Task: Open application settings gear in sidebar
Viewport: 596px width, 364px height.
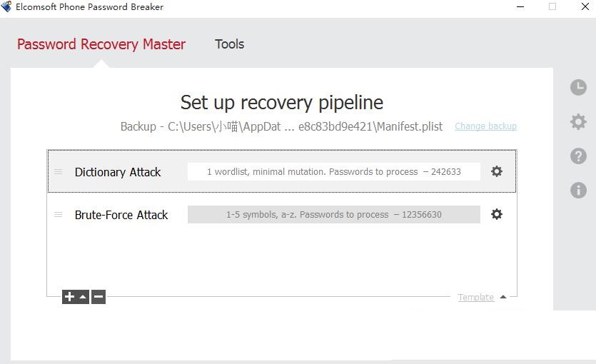Action: tap(578, 121)
